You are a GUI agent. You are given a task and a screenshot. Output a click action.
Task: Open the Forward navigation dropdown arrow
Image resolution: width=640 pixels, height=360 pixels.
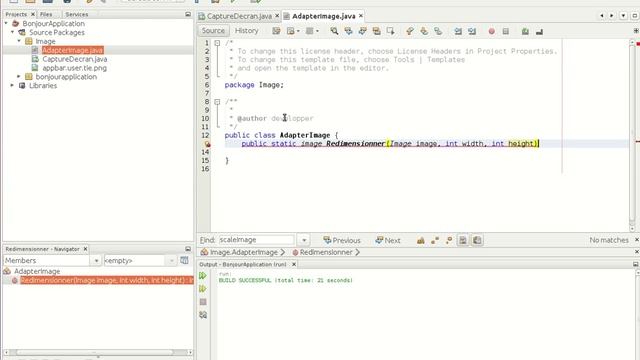tap(318, 31)
